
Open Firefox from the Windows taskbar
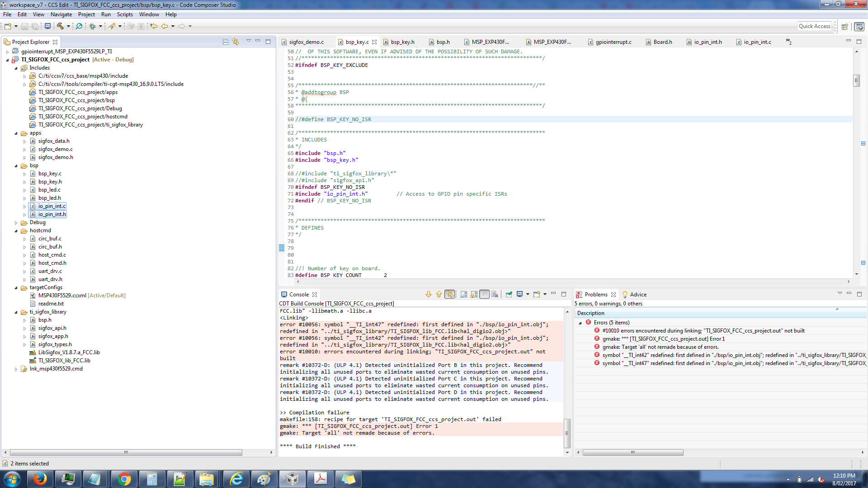pos(40,479)
